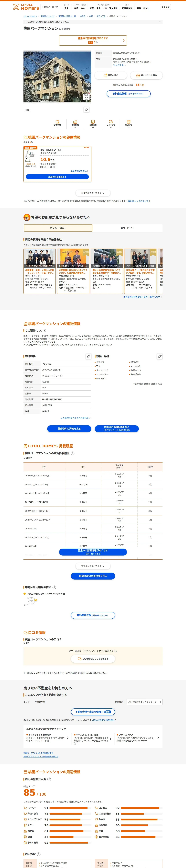The width and height of the screenshot is (186, 868).
Task: Click JR総武線の家賃相場を見る button
Action: pyautogui.click(x=93, y=576)
